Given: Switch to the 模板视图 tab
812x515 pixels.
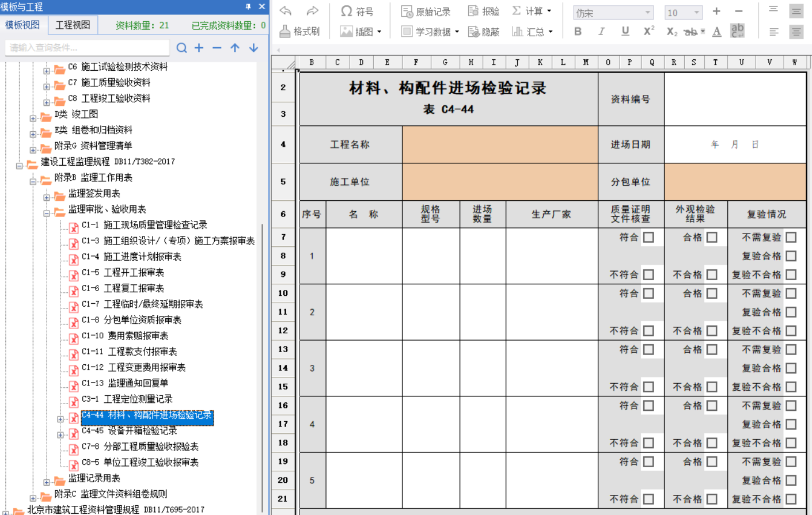Looking at the screenshot, I should (x=22, y=25).
